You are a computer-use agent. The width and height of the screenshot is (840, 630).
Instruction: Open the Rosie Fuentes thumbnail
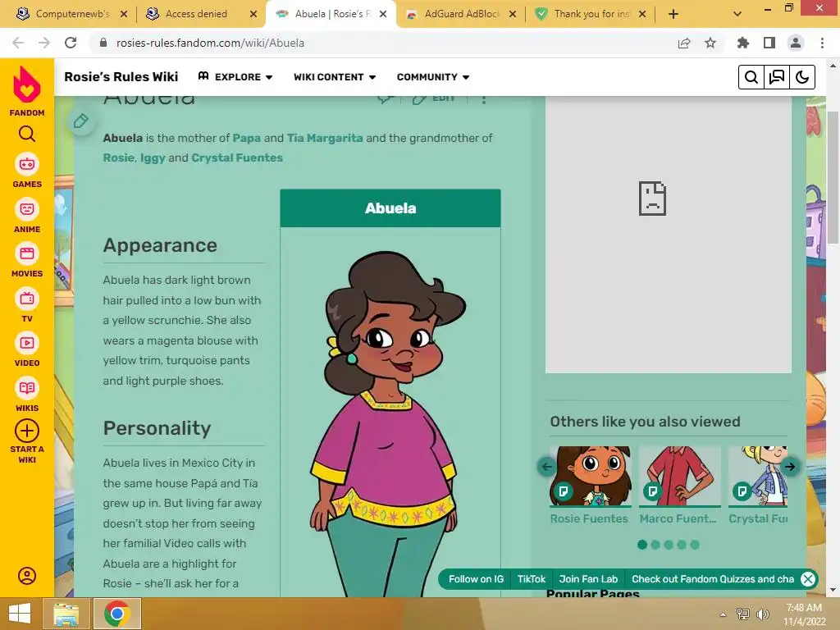[x=591, y=476]
